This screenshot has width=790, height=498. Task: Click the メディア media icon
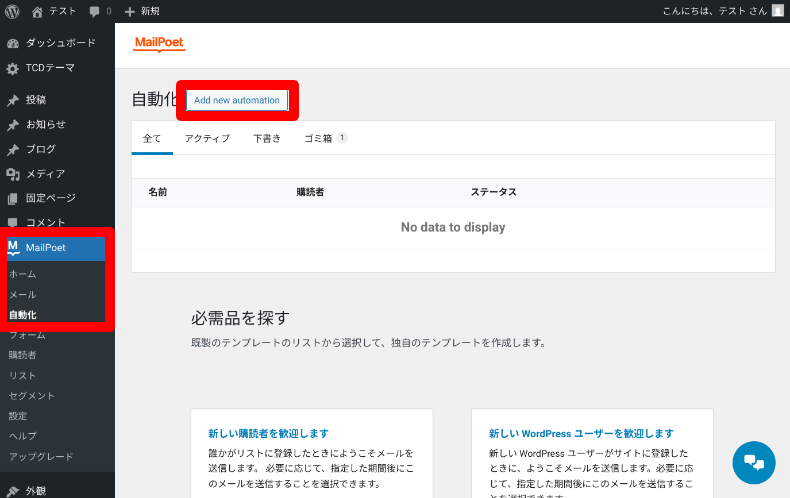click(13, 174)
